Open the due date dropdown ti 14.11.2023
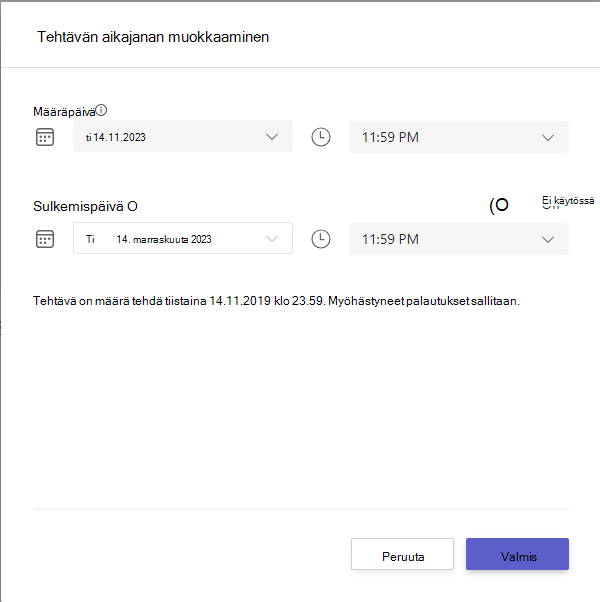The image size is (600, 602). (x=183, y=136)
